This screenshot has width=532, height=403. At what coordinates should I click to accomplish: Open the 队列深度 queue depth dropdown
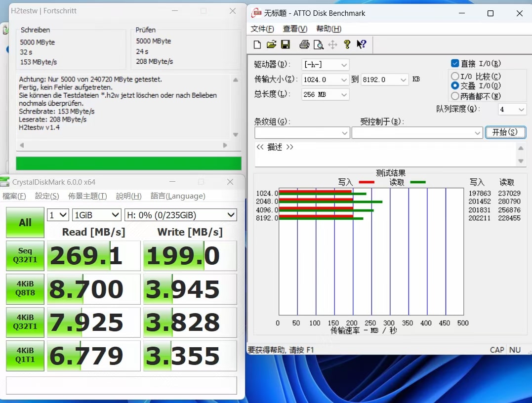pos(512,109)
